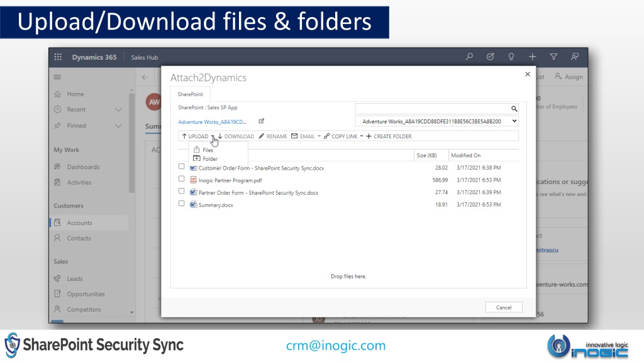Sort by the Modified On column header

(466, 156)
